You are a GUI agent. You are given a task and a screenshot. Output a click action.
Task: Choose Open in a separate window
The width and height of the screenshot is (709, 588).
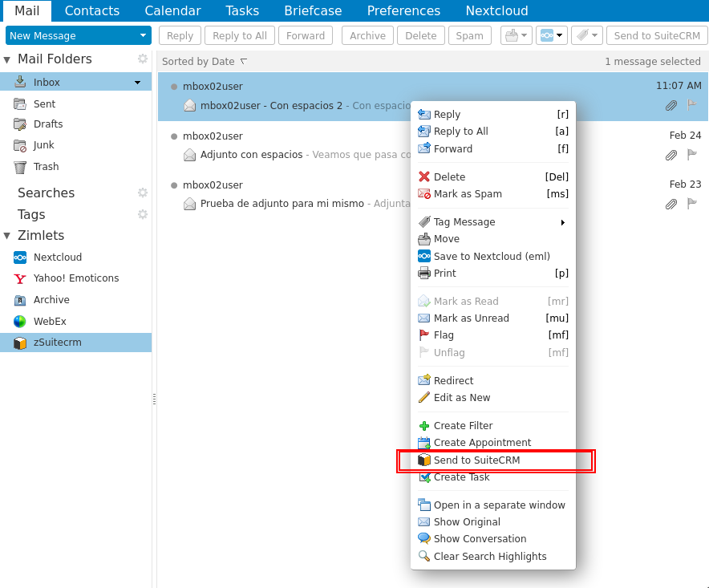(x=493, y=505)
